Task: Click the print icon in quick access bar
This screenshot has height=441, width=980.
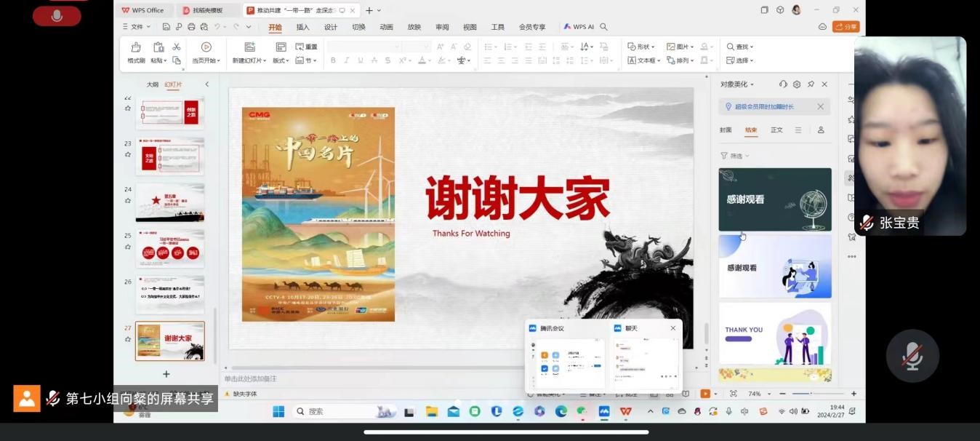Action: 191,27
